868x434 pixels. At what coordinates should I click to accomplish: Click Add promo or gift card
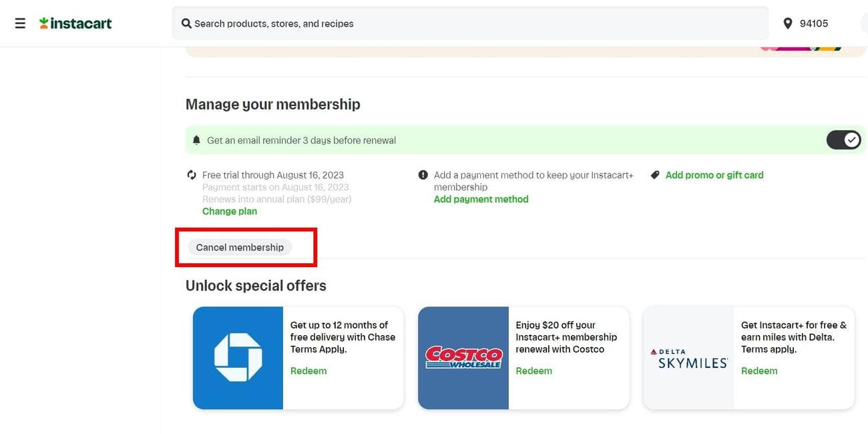click(x=714, y=174)
